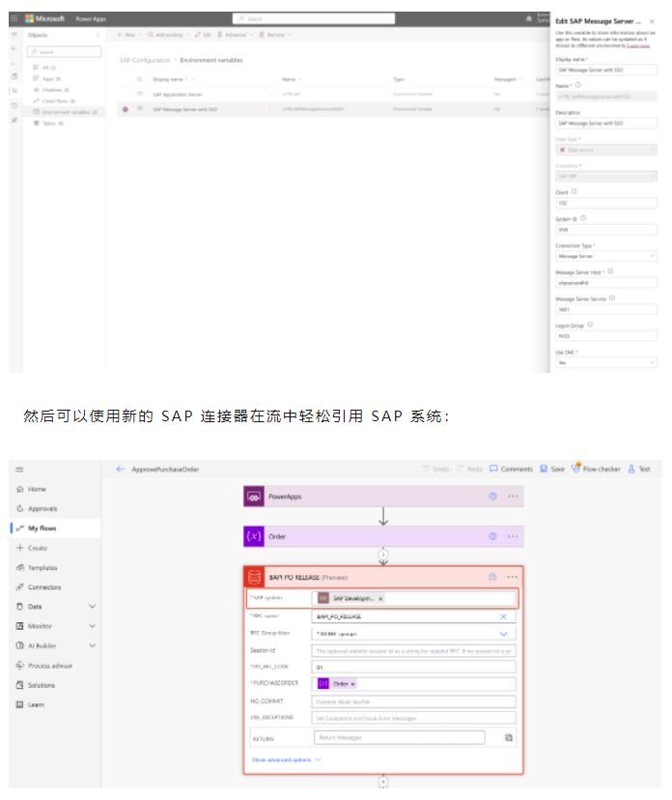
Task: Open ellipsis menu of BAPI PO RELEASE step
Action: coord(513,577)
